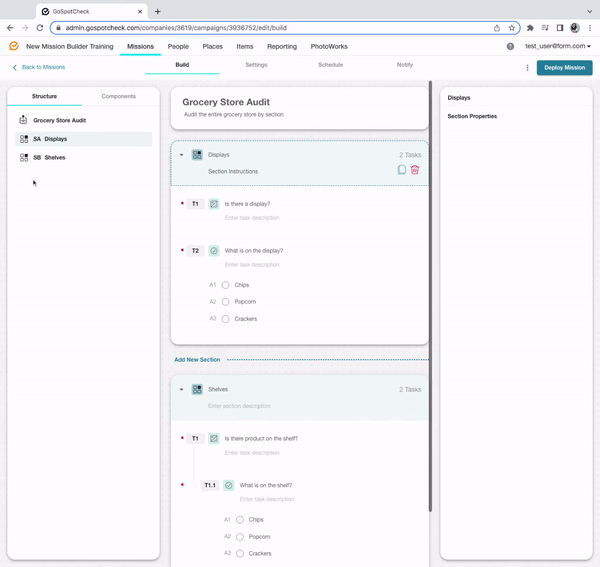Click the media control icon in browser toolbar
This screenshot has width=600, height=567.
pyautogui.click(x=545, y=28)
